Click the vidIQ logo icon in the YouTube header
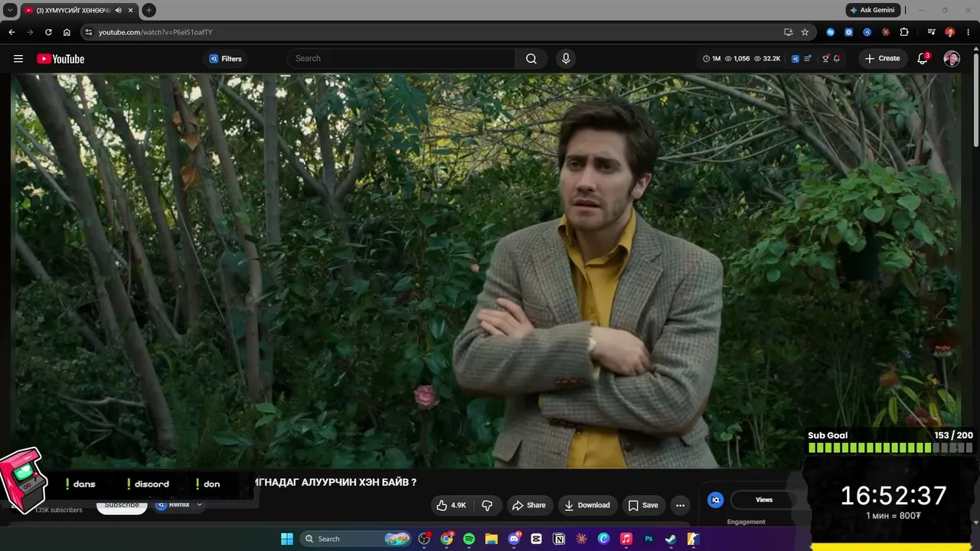This screenshot has width=980, height=551. 795,59
